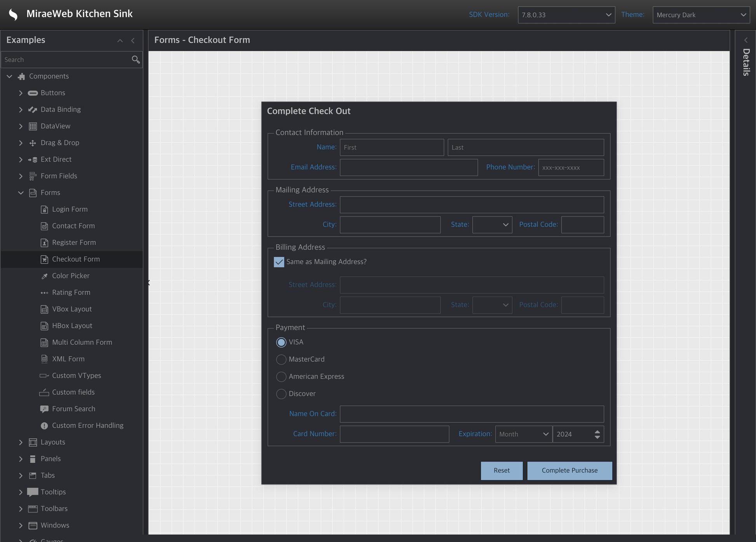Click the Email Address input field
This screenshot has width=756, height=542.
[408, 167]
